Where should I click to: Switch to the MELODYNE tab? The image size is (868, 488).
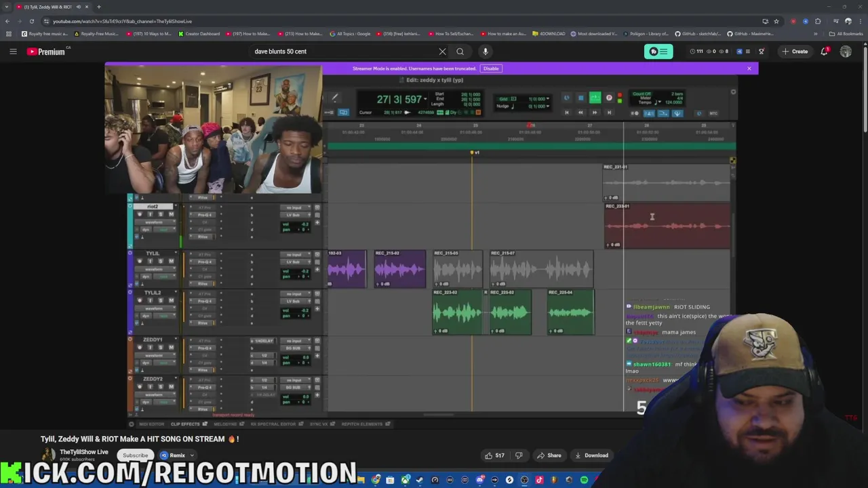[x=229, y=424]
